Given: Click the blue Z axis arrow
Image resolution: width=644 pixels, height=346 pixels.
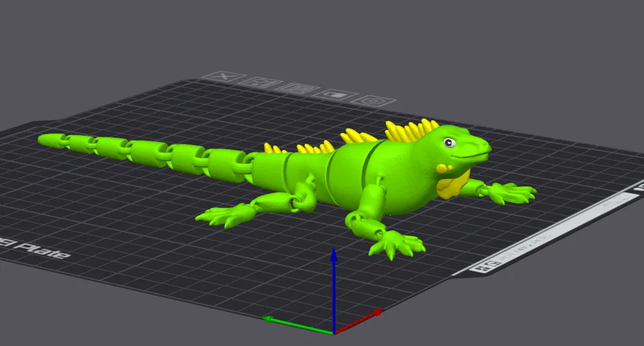Looking at the screenshot, I should [x=334, y=289].
